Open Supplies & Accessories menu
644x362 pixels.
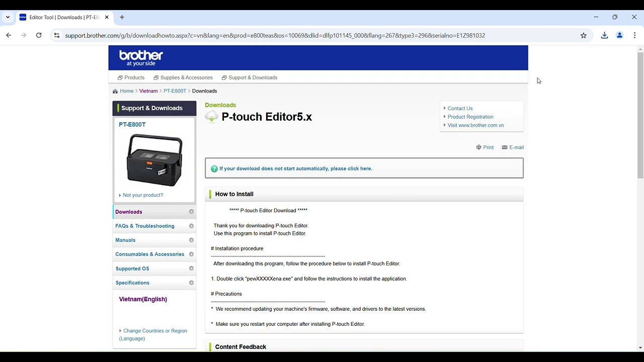click(x=183, y=77)
